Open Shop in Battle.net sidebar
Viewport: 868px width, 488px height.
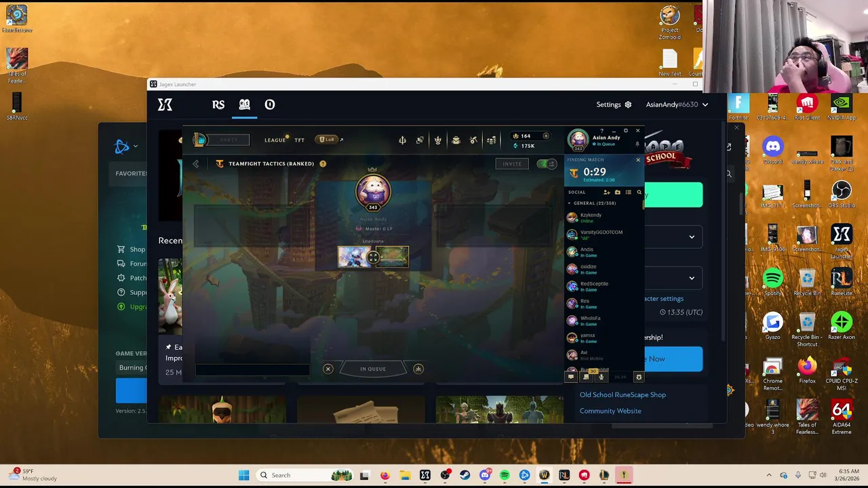(x=132, y=249)
